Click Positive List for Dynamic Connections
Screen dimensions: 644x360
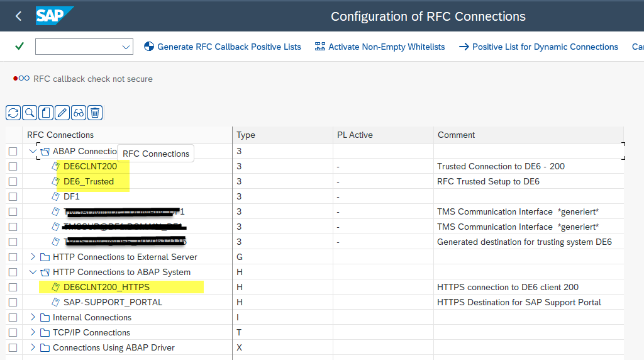(x=538, y=47)
